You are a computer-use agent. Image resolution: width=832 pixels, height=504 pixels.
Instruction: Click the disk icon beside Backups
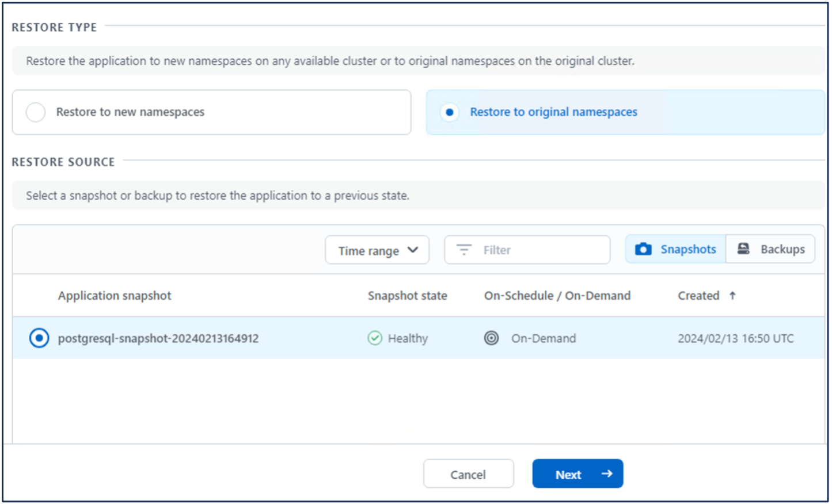point(743,249)
